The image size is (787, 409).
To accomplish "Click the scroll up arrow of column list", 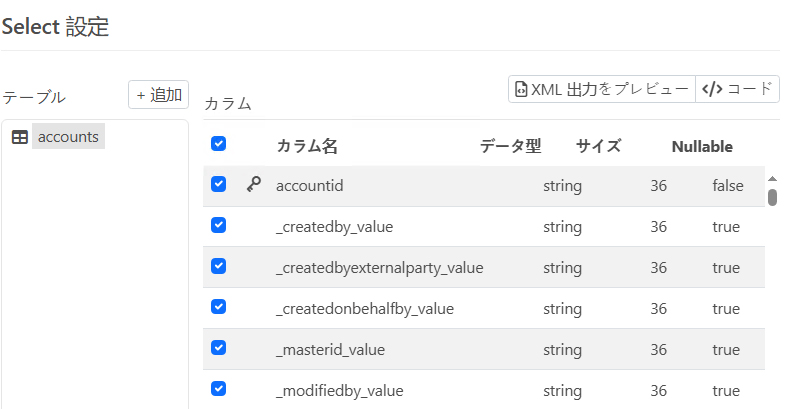I will click(772, 178).
